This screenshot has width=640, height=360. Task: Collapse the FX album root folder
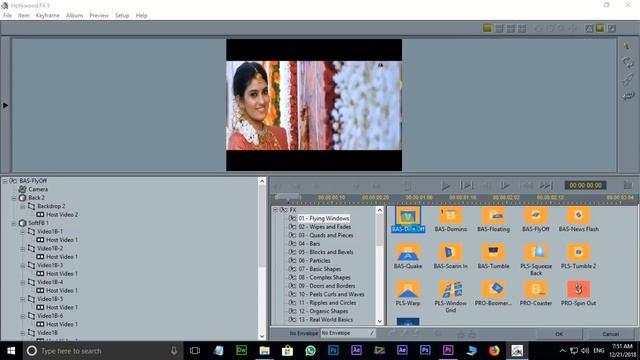coord(276,210)
